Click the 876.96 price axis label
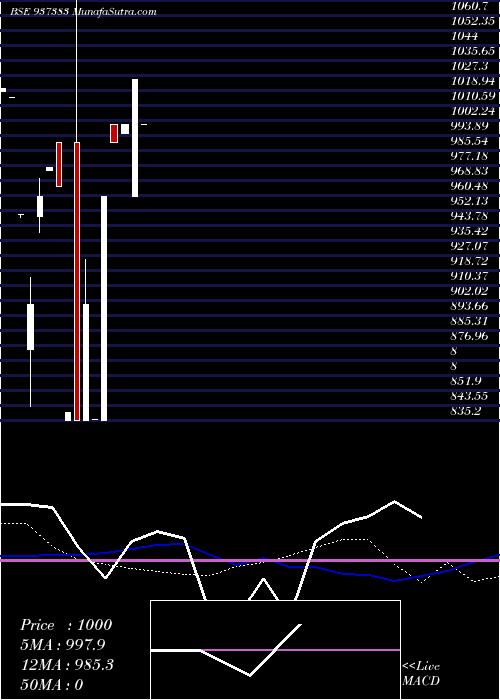The image size is (500, 700). coord(469,336)
